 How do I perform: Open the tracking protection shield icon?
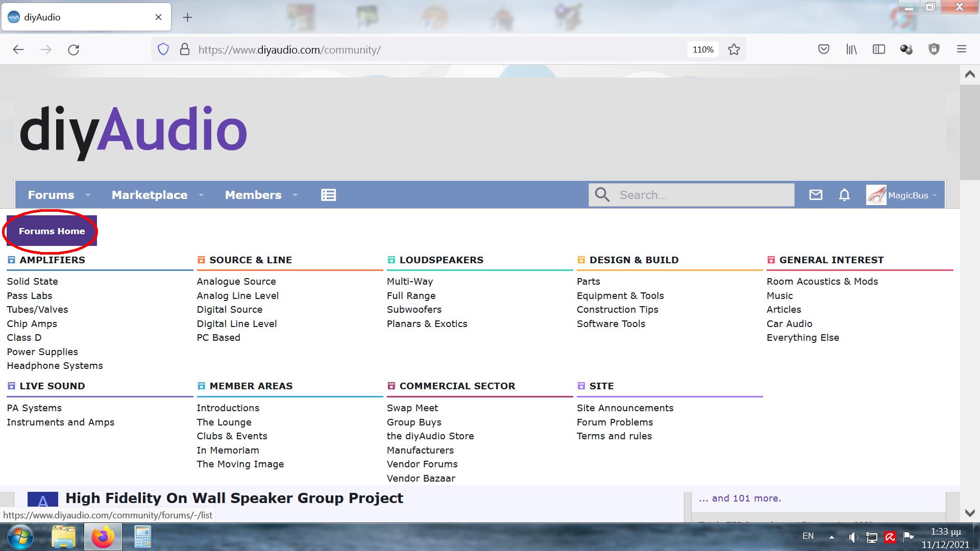(x=163, y=49)
